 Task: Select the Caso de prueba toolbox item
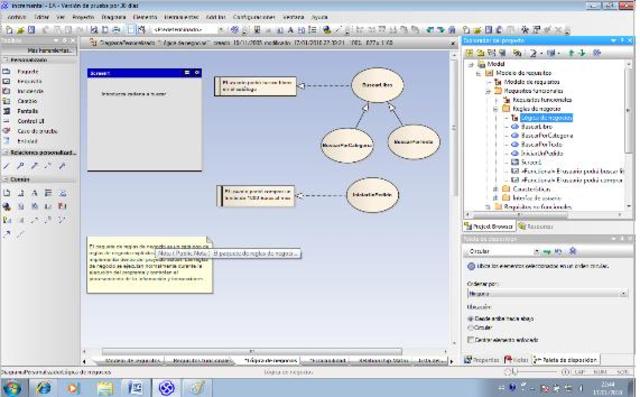tap(37, 131)
